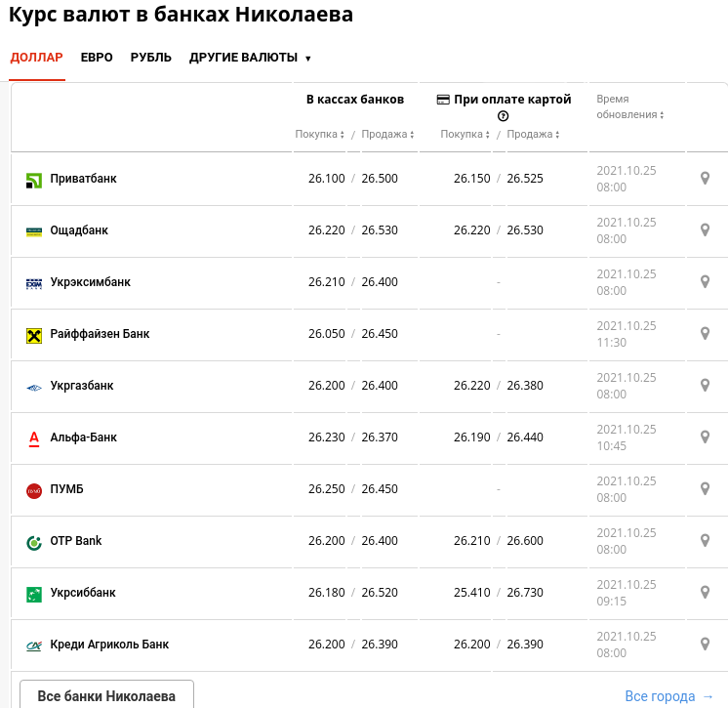Click the Все банки Николаева button

[x=106, y=695]
